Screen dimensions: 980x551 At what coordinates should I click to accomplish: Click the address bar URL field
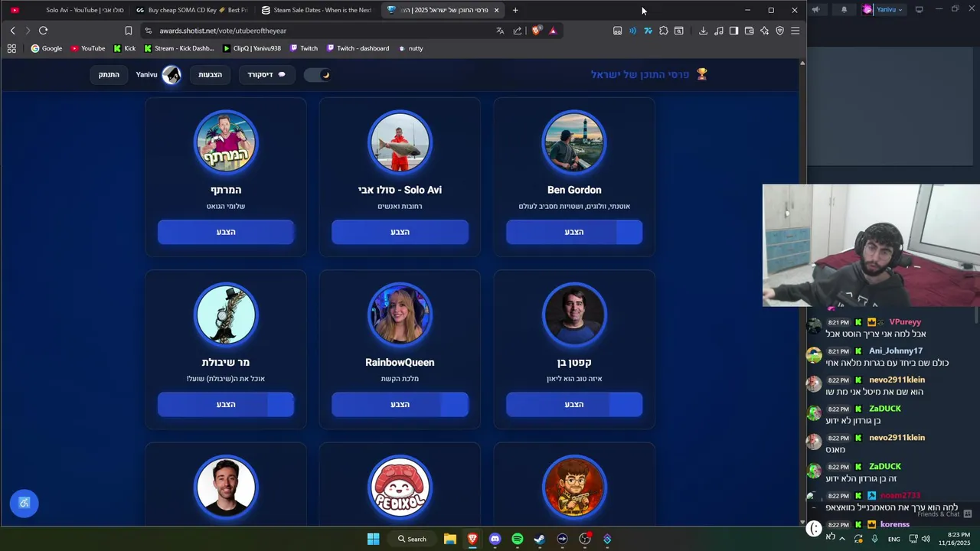[x=322, y=31]
